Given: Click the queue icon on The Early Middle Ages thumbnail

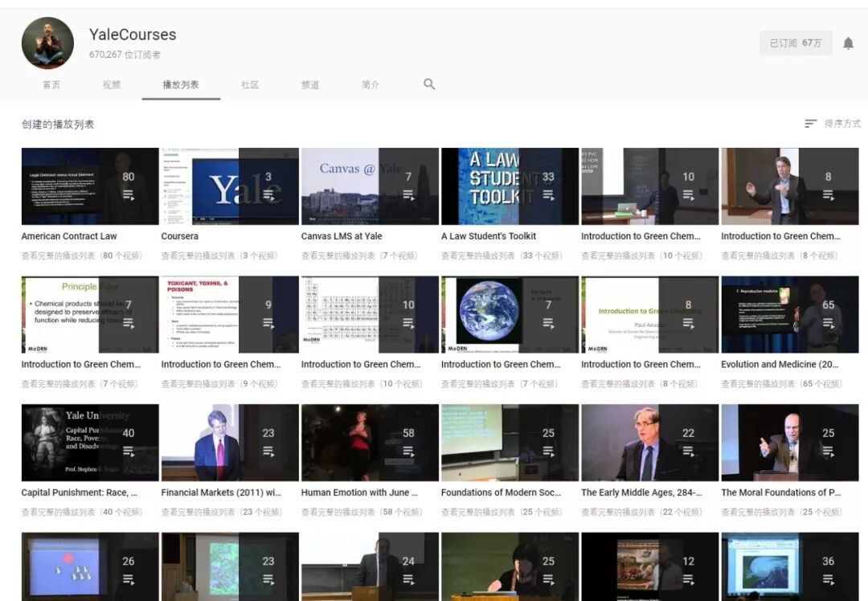Looking at the screenshot, I should click(x=690, y=451).
